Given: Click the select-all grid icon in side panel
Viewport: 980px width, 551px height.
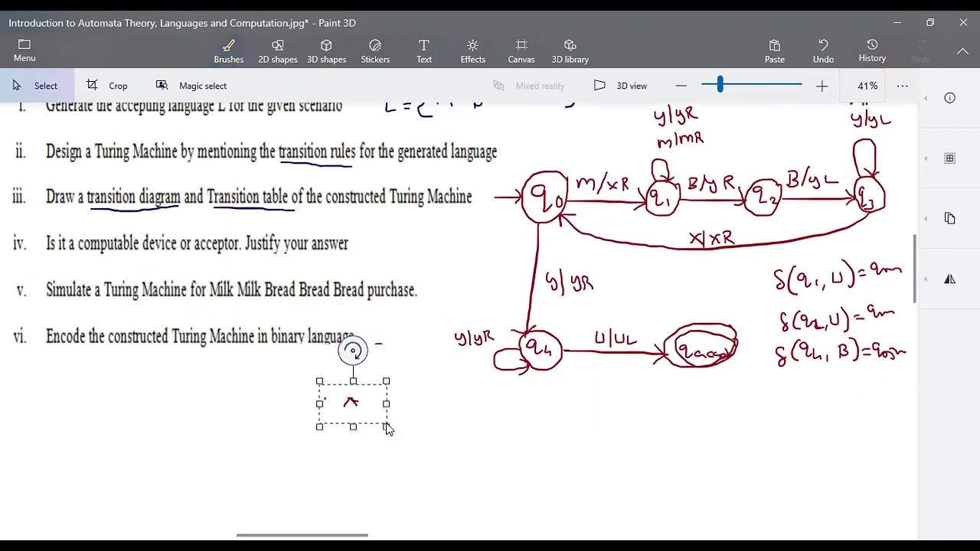Looking at the screenshot, I should pyautogui.click(x=949, y=158).
